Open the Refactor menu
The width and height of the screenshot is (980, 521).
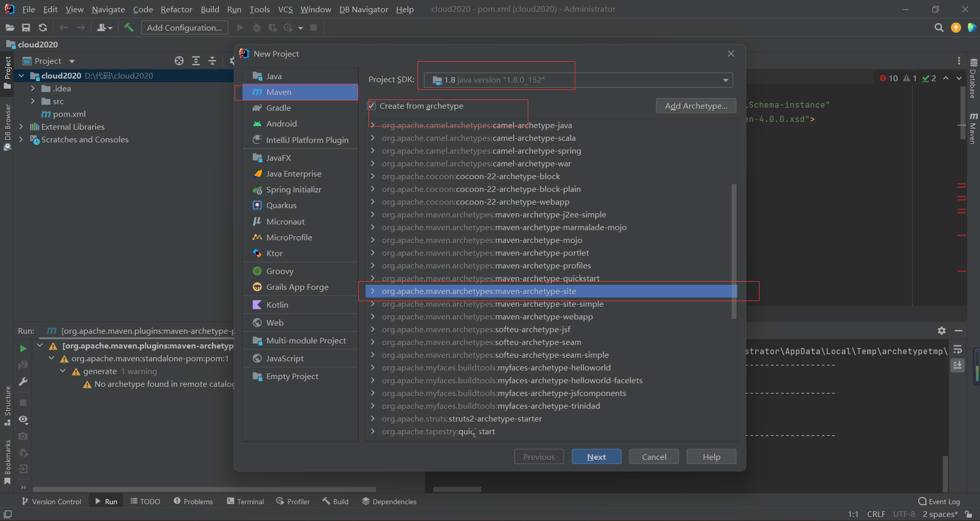176,9
